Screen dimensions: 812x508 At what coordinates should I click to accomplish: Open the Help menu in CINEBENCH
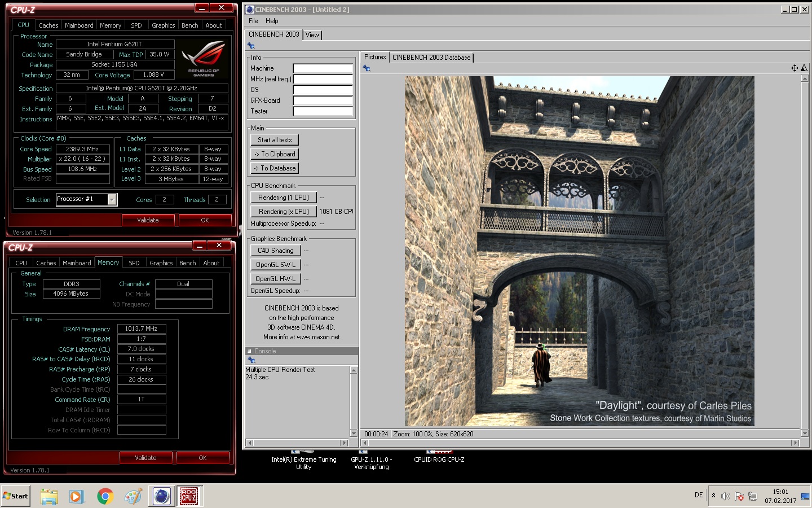pos(272,21)
